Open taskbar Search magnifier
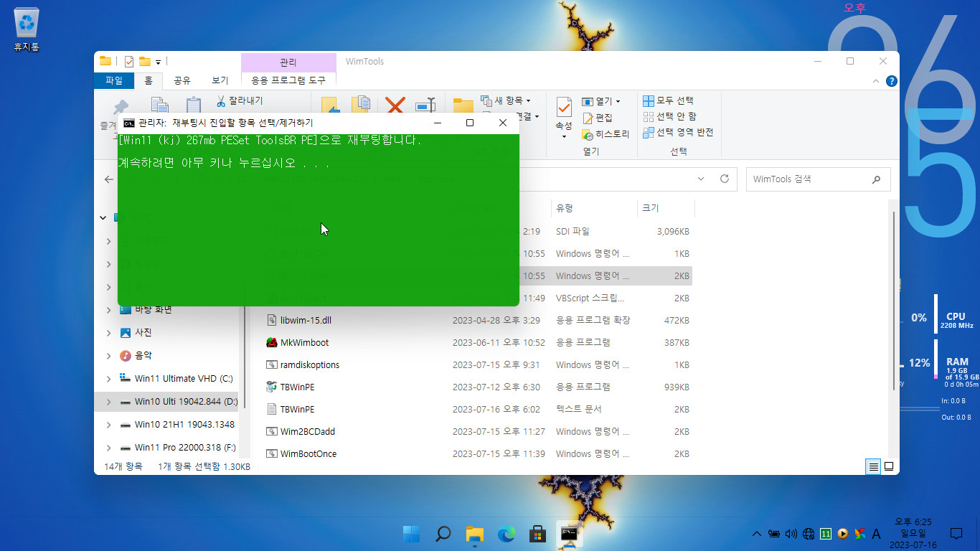The width and height of the screenshot is (980, 551). pos(443,534)
